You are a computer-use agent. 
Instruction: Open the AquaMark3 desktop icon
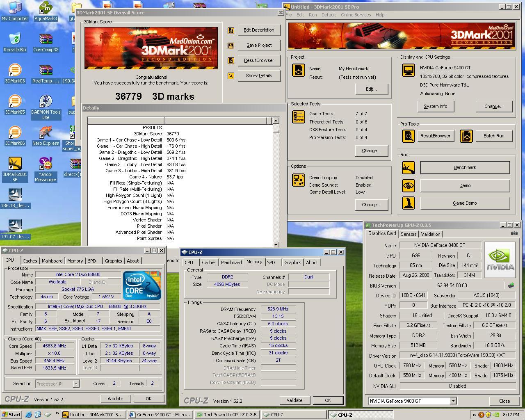pos(46,11)
